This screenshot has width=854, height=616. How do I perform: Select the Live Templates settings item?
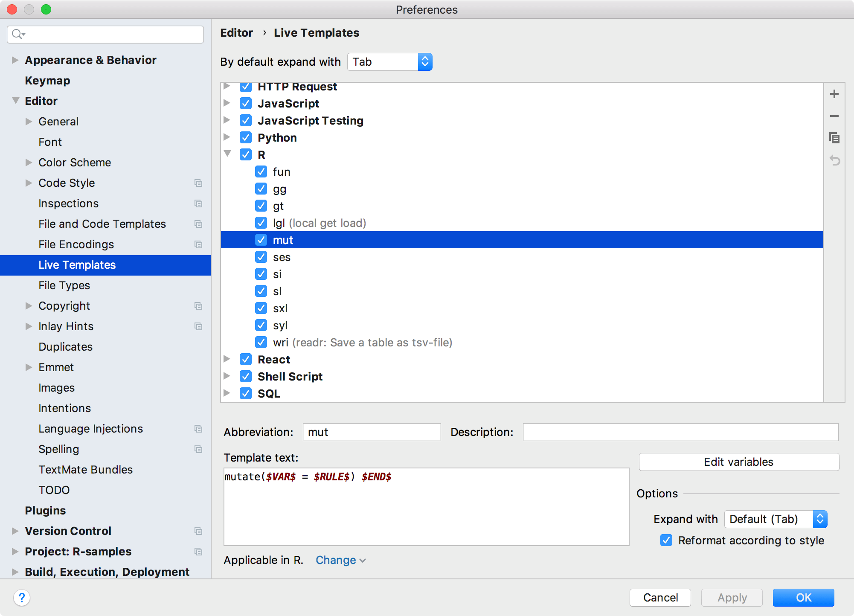(77, 264)
